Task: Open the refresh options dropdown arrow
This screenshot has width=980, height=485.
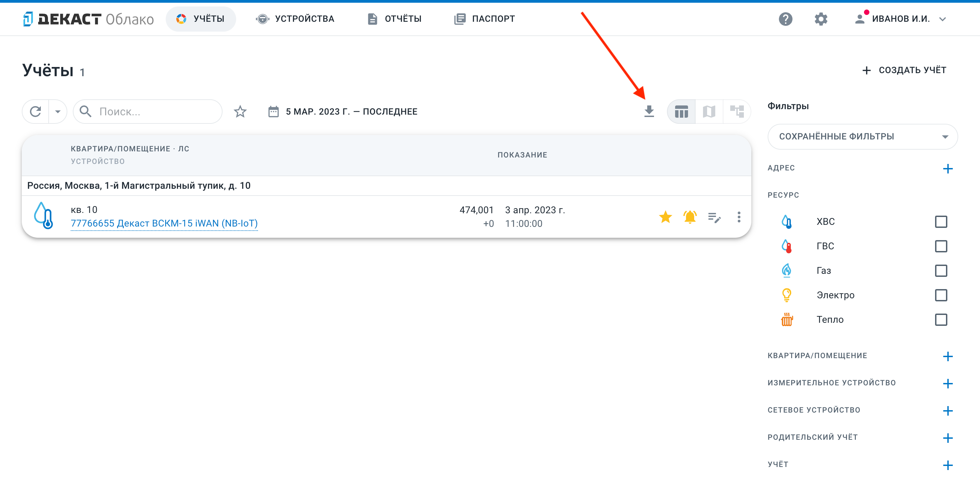Action: click(x=58, y=112)
